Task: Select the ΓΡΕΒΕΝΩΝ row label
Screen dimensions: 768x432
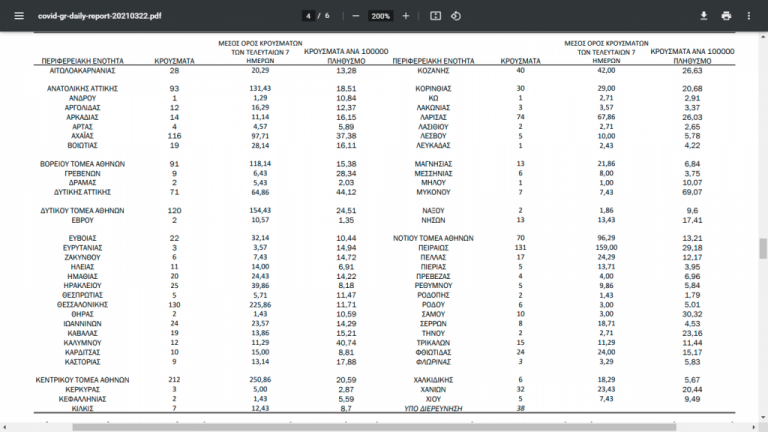Action: tap(82, 174)
